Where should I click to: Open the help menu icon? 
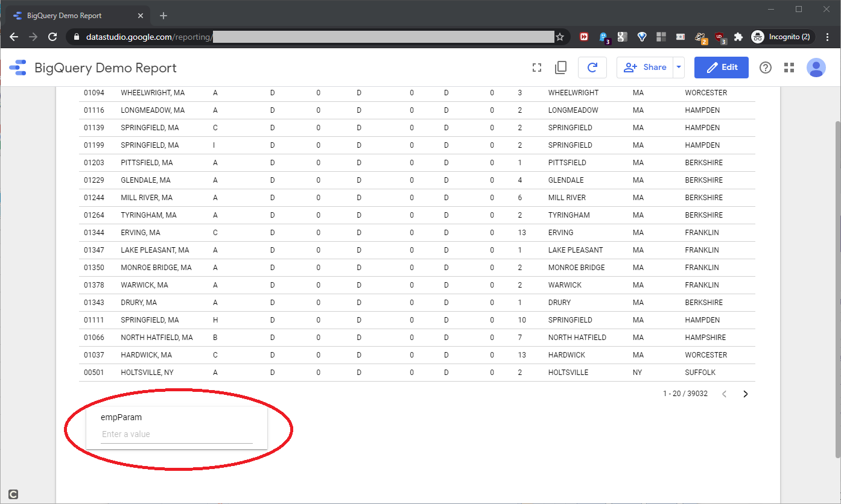click(x=766, y=68)
